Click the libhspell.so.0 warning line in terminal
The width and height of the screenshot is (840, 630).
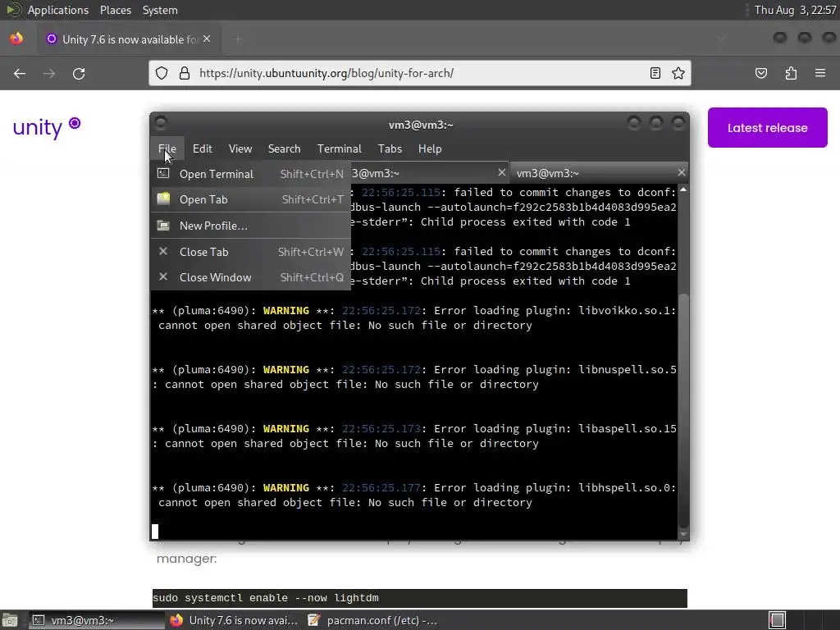click(414, 495)
